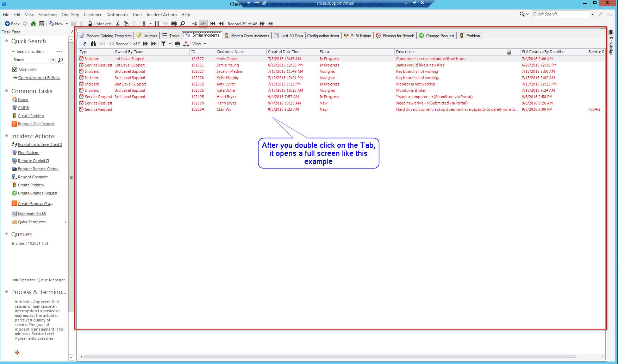Viewport: 618px width, 364px height.
Task: Jump to last record in main toolbar
Action: tap(271, 24)
